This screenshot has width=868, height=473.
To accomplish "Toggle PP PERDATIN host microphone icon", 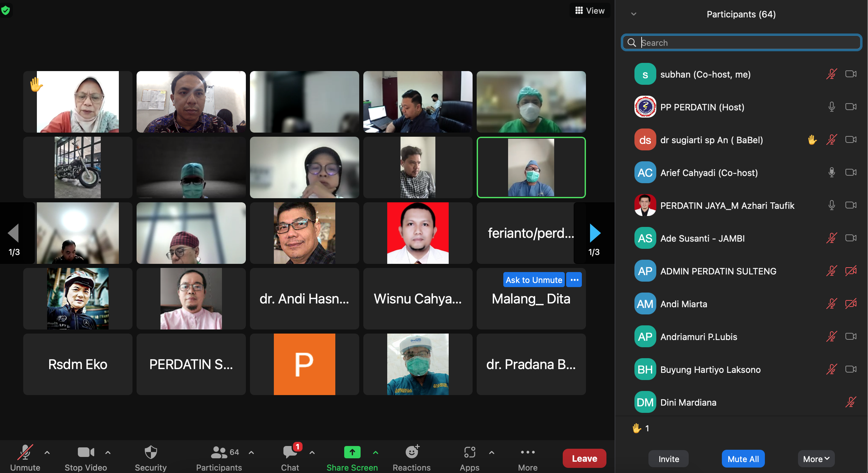I will (831, 107).
